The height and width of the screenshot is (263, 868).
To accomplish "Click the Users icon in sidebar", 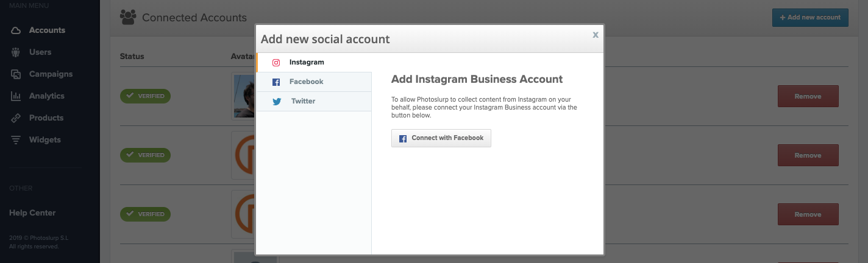I will click(x=16, y=52).
